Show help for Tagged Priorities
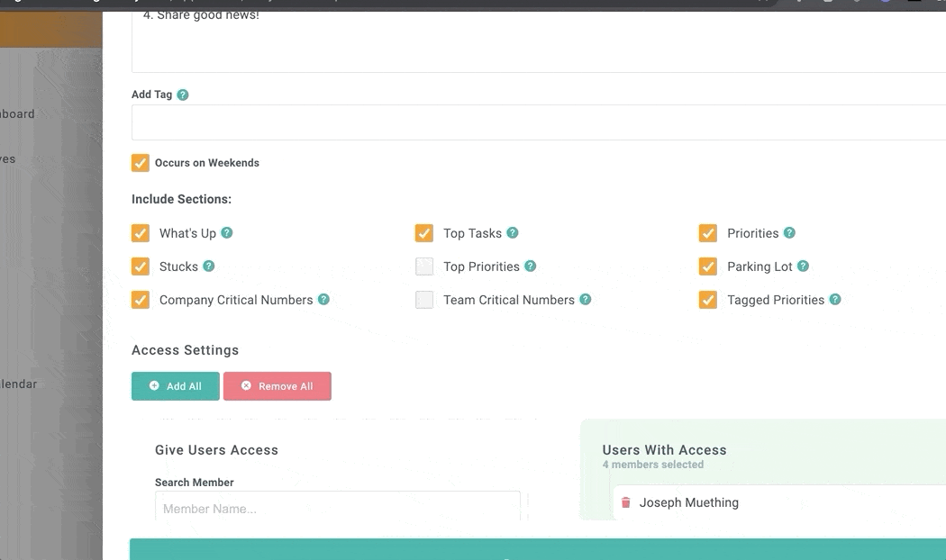This screenshot has height=560, width=946. click(835, 299)
